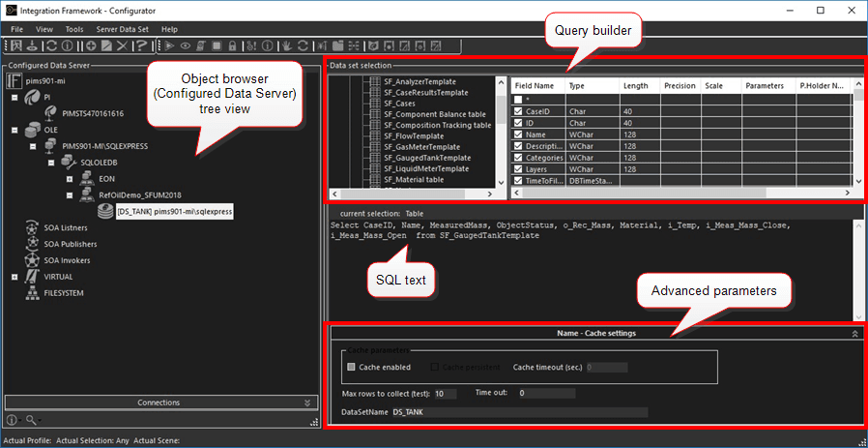Viewport: 868px width, 448px height.
Task: Click the Type column header
Action: click(x=592, y=86)
